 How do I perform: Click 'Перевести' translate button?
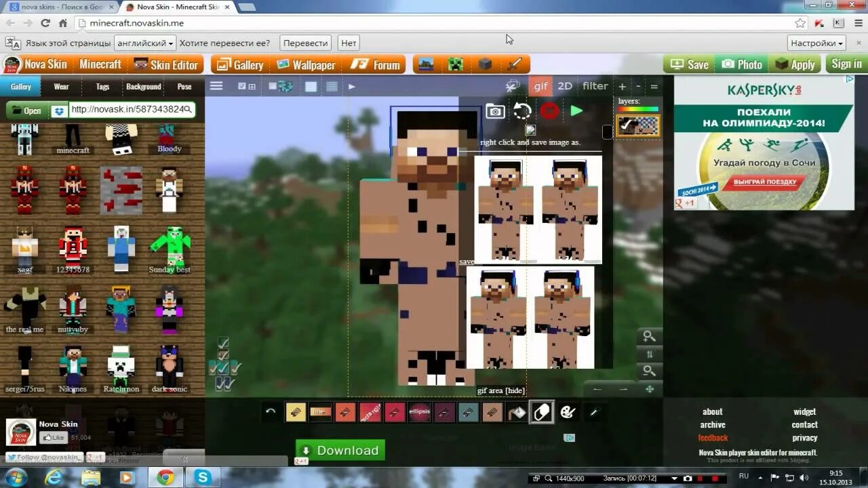(x=305, y=43)
